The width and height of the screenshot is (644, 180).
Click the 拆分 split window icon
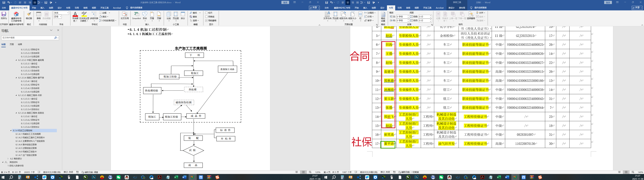183,16
